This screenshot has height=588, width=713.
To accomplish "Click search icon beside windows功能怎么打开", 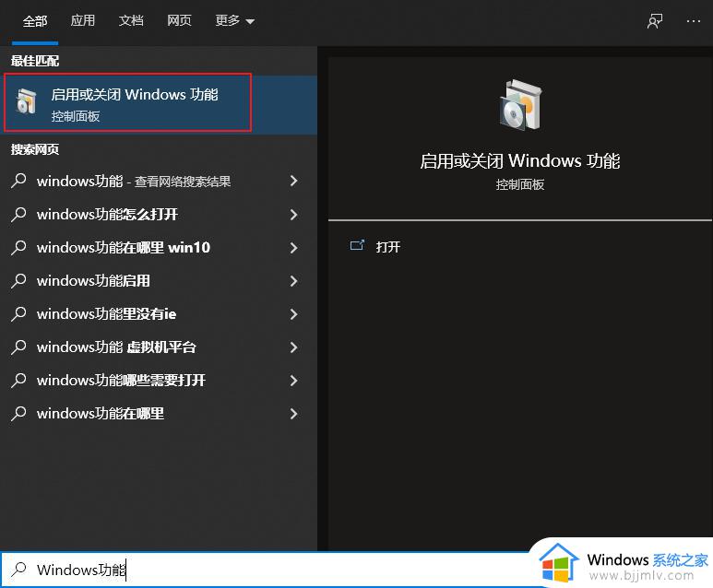I will pyautogui.click(x=18, y=214).
